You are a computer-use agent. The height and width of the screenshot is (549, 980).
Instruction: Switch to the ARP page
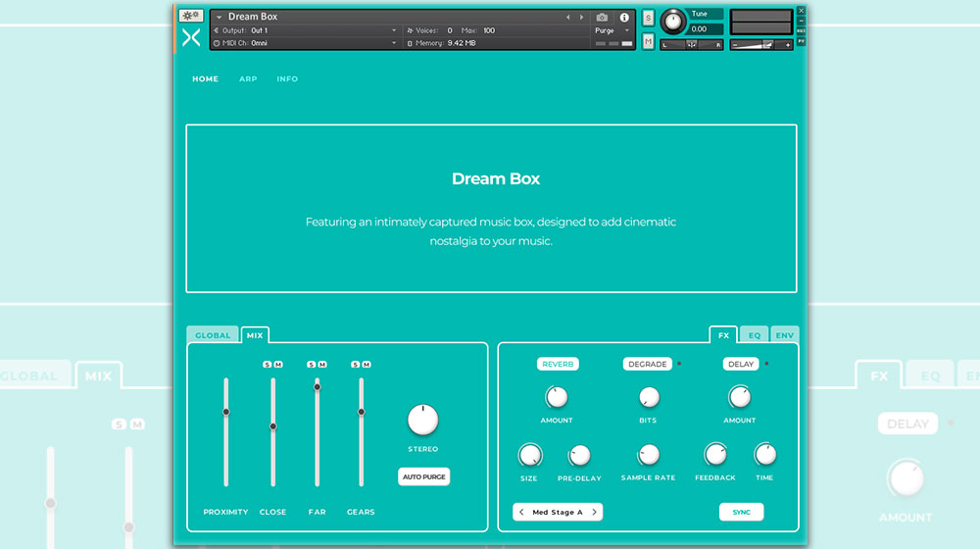(248, 79)
